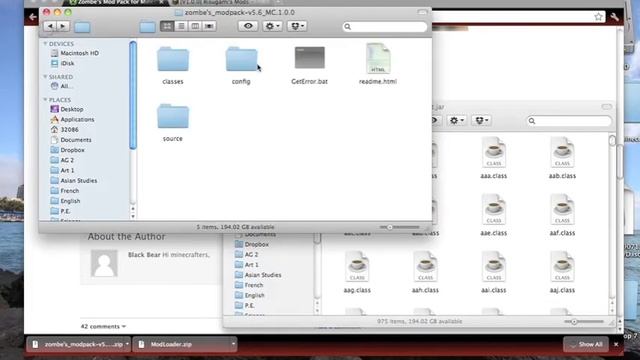Open Black Bear author link
640x360 pixels.
point(144,255)
